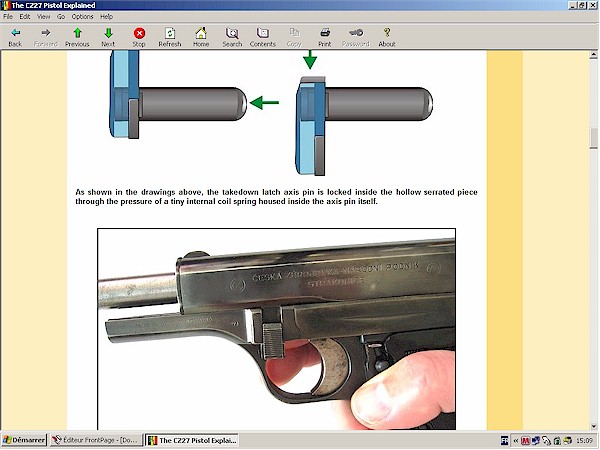Show the Contents list
This screenshot has width=600, height=450.
[262, 38]
